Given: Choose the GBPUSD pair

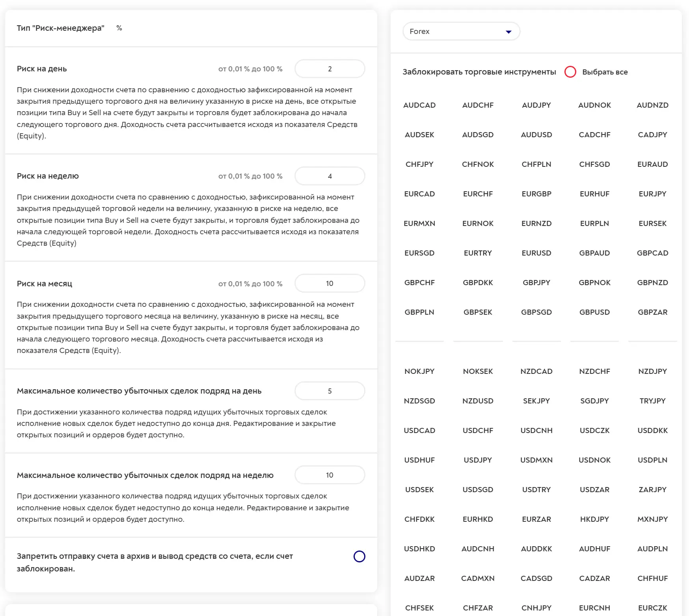Looking at the screenshot, I should 594,312.
